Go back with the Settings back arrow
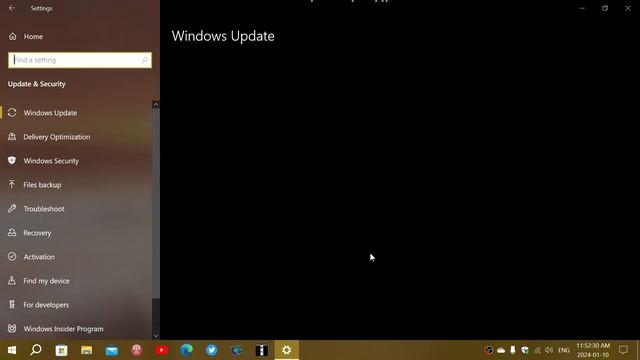Image resolution: width=640 pixels, height=360 pixels. pyautogui.click(x=12, y=8)
